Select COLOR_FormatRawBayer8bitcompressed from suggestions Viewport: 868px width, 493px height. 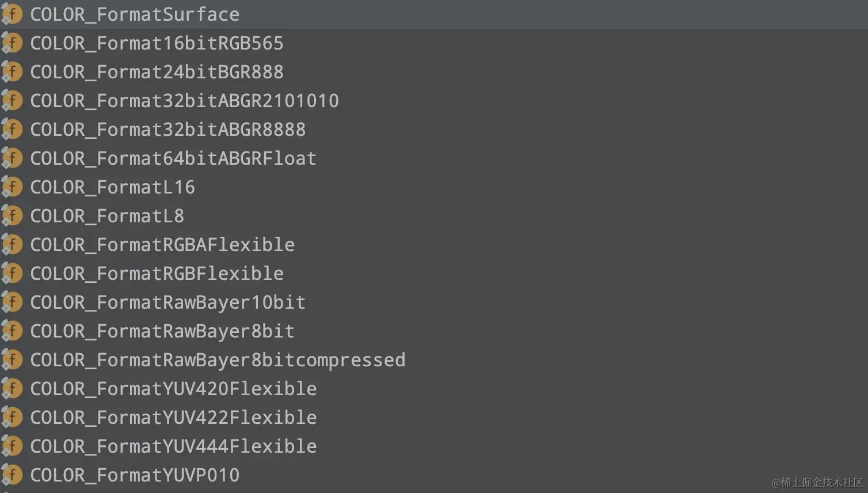[x=218, y=360]
